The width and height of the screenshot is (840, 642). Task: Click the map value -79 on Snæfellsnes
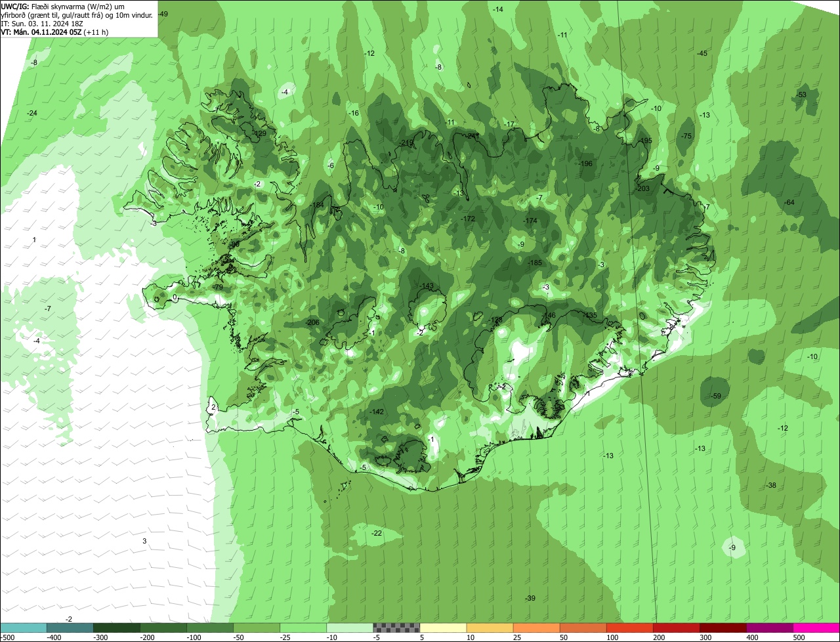pyautogui.click(x=218, y=287)
